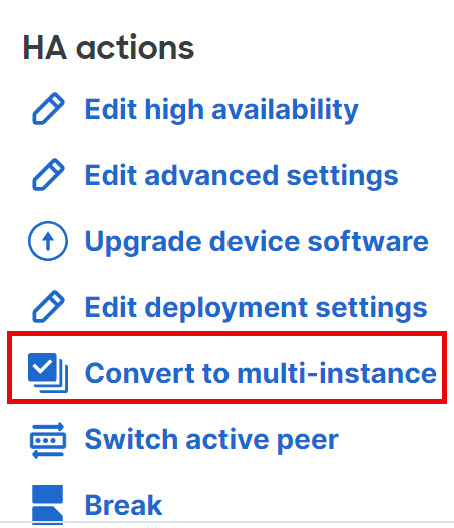
Task: Click the HA actions heading
Action: tap(108, 48)
